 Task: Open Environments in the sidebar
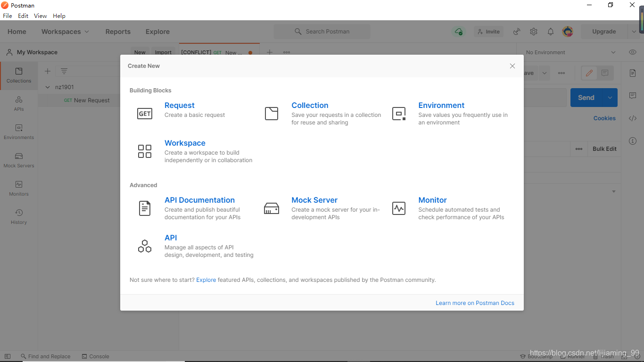[19, 132]
